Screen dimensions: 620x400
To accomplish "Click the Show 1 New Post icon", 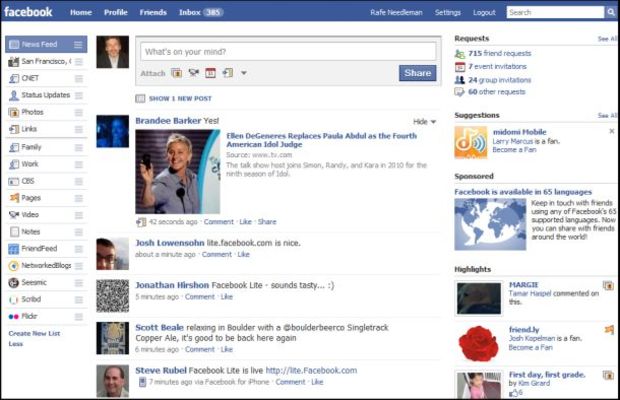I will [140, 98].
